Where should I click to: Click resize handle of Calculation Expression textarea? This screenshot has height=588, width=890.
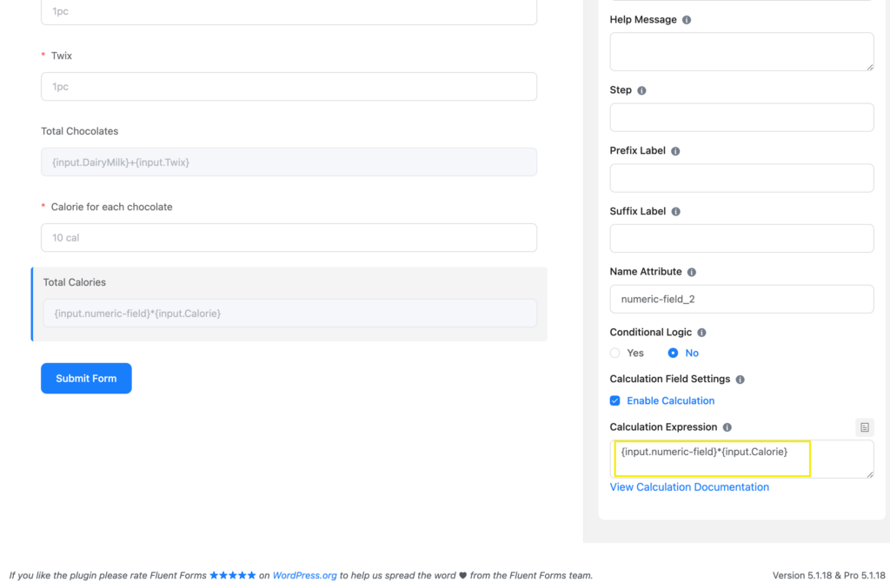(869, 474)
